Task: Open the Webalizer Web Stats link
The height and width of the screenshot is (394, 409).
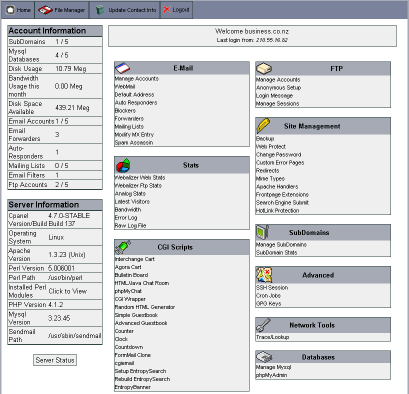Action: [140, 178]
